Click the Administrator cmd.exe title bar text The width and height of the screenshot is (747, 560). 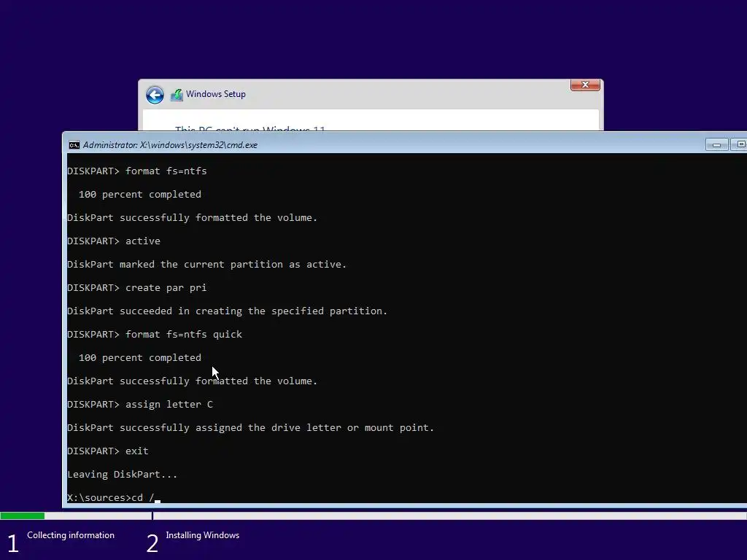point(170,145)
